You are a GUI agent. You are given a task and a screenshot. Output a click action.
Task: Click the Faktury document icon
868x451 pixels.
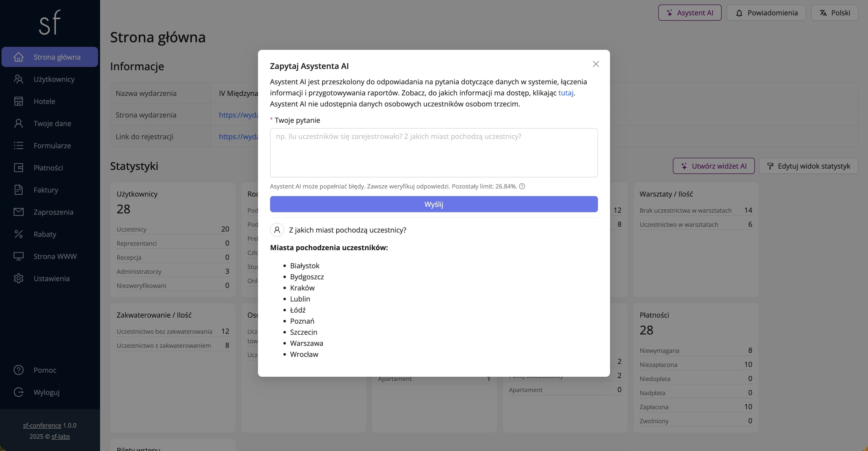19,190
